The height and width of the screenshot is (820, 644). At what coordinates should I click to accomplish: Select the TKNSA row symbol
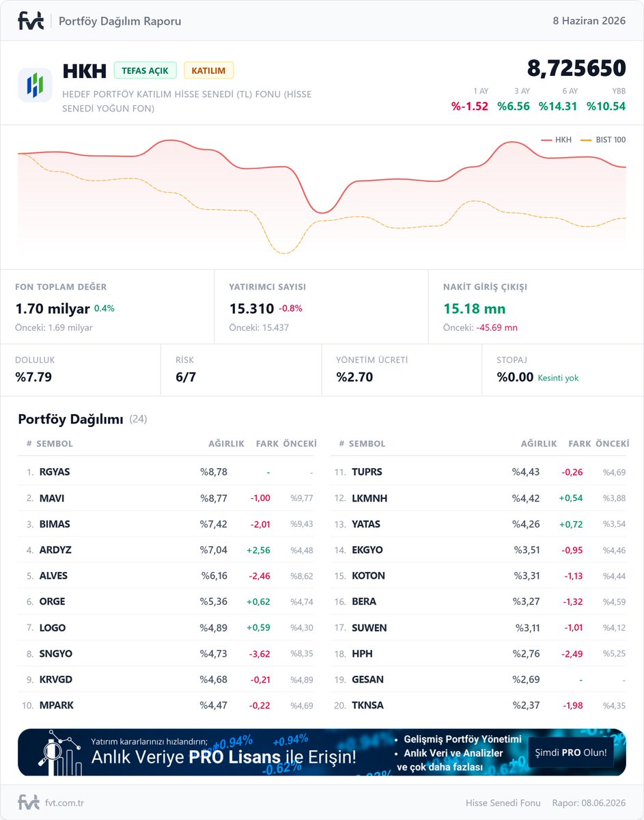[x=367, y=705]
